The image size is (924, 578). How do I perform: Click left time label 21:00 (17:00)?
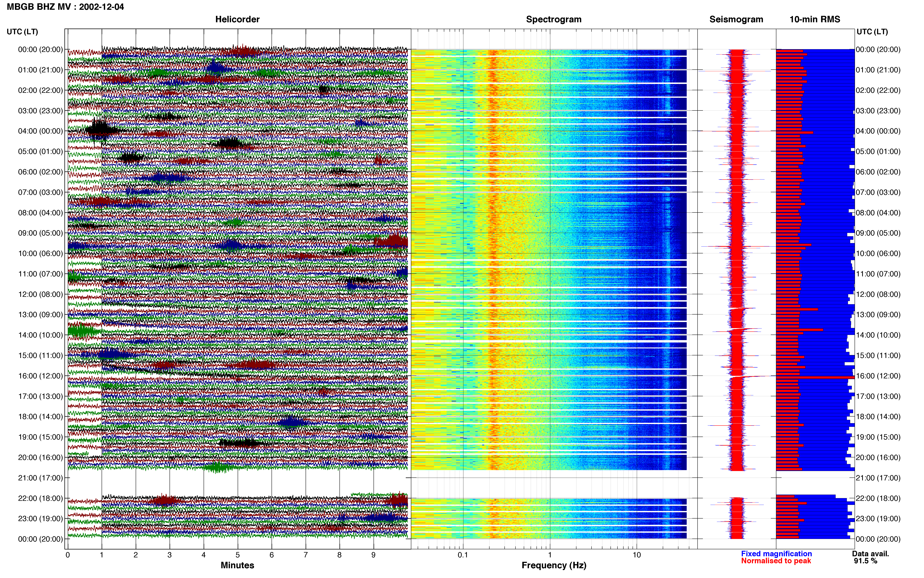(41, 477)
